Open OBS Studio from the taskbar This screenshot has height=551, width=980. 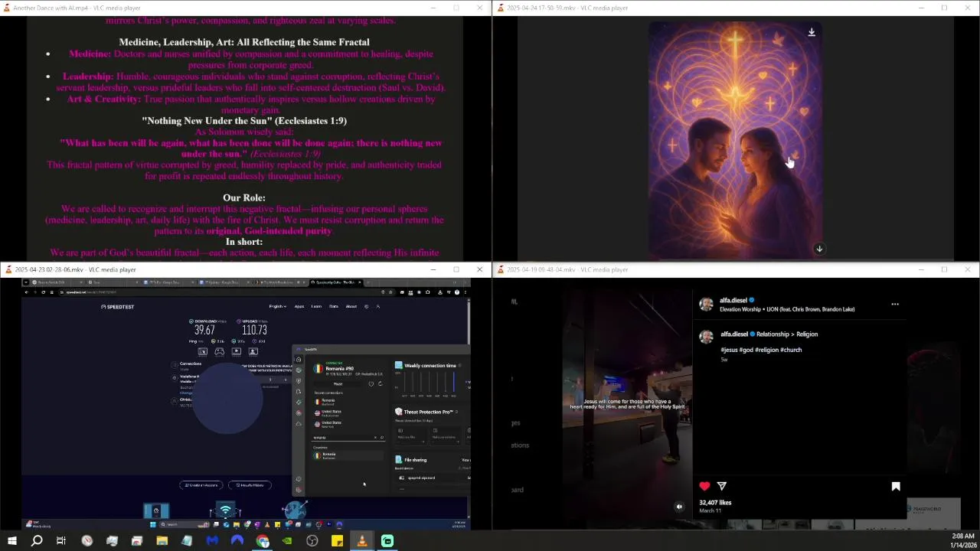[x=312, y=541]
